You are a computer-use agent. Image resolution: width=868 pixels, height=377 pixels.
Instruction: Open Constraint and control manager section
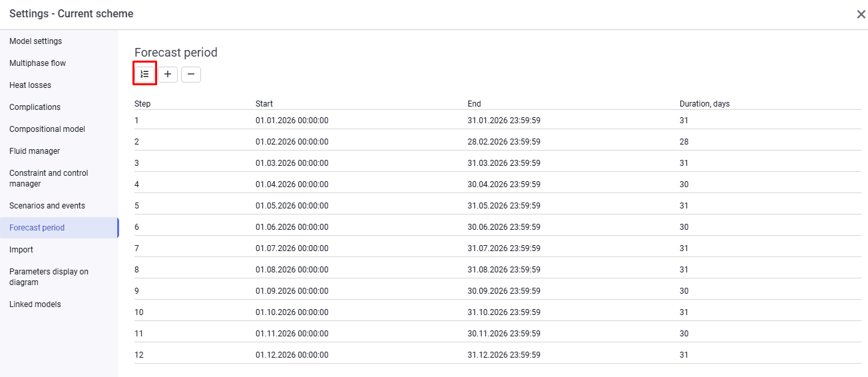click(x=49, y=179)
